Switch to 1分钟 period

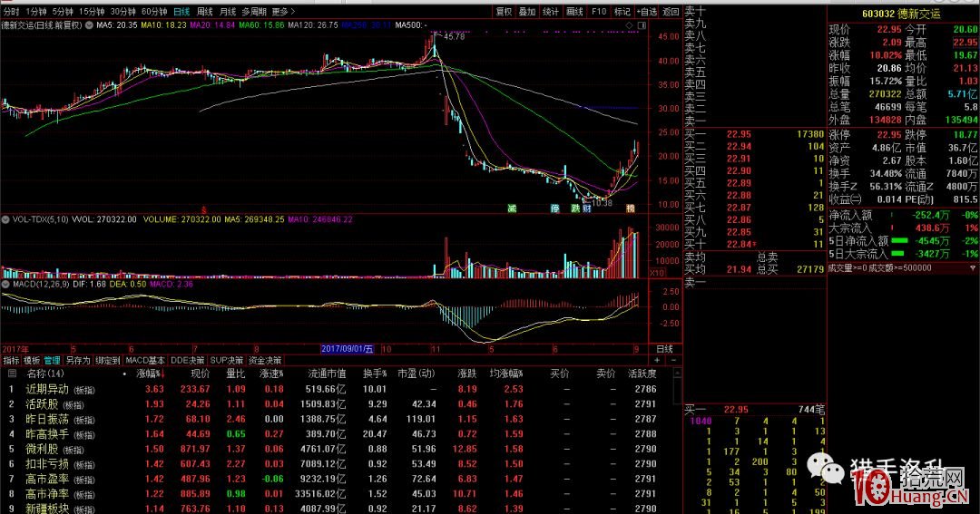click(36, 12)
